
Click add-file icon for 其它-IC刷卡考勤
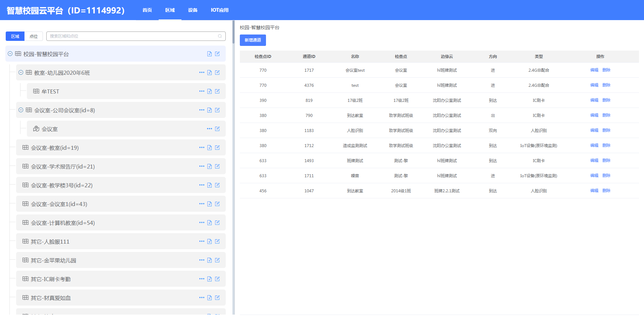point(209,279)
